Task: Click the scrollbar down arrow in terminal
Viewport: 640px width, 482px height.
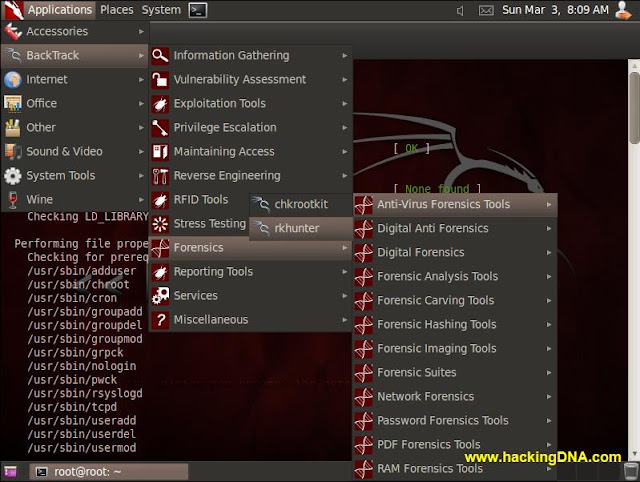Action: [634, 454]
